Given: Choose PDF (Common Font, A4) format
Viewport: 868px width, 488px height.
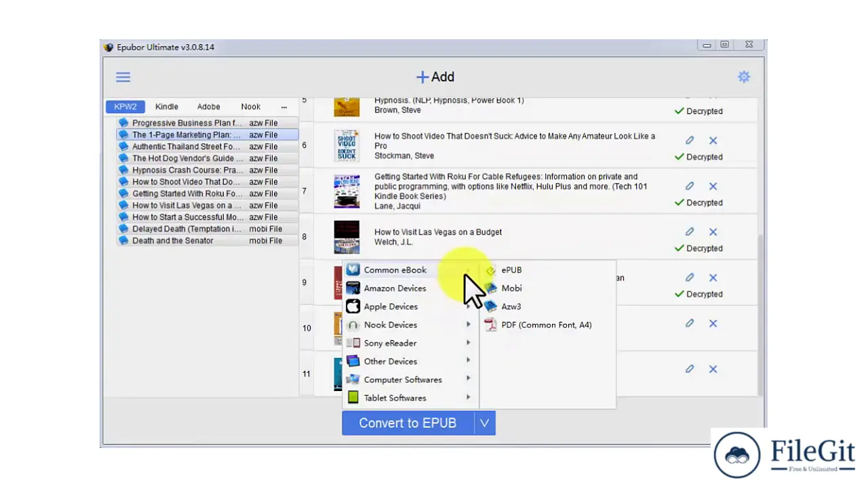Looking at the screenshot, I should point(548,325).
